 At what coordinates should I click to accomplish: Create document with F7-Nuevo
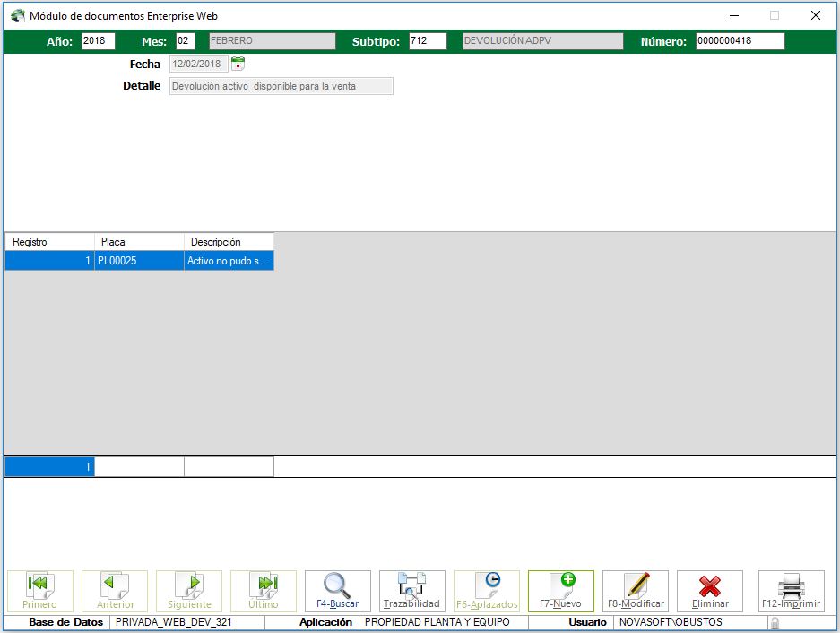coord(561,591)
